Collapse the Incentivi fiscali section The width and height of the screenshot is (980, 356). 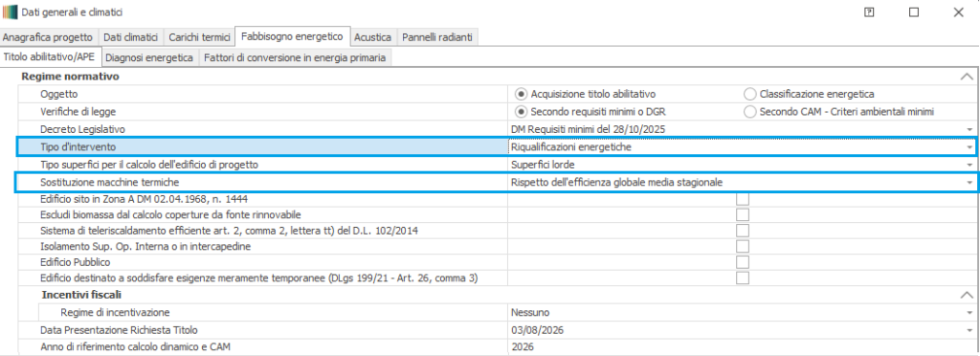click(967, 294)
